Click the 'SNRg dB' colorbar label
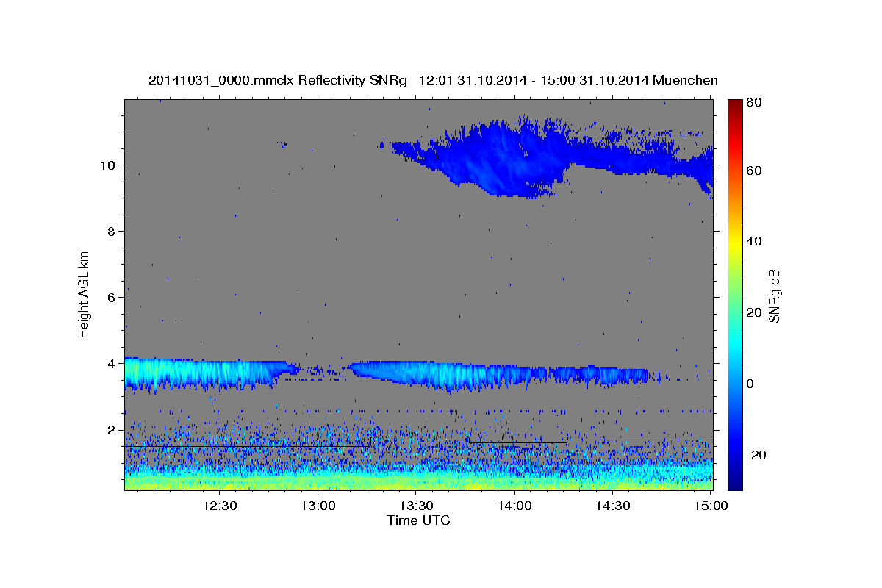882x588 pixels. coord(774,295)
